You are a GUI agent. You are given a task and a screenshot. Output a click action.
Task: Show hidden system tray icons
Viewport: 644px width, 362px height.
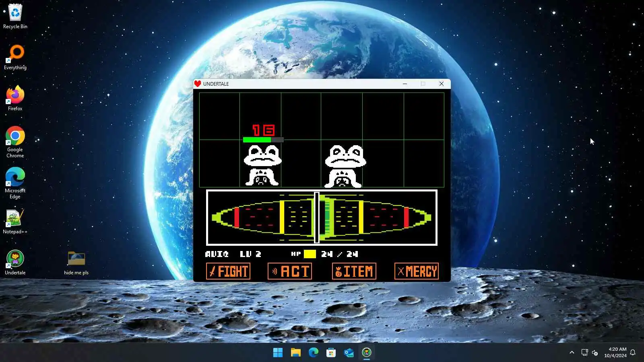pos(572,352)
